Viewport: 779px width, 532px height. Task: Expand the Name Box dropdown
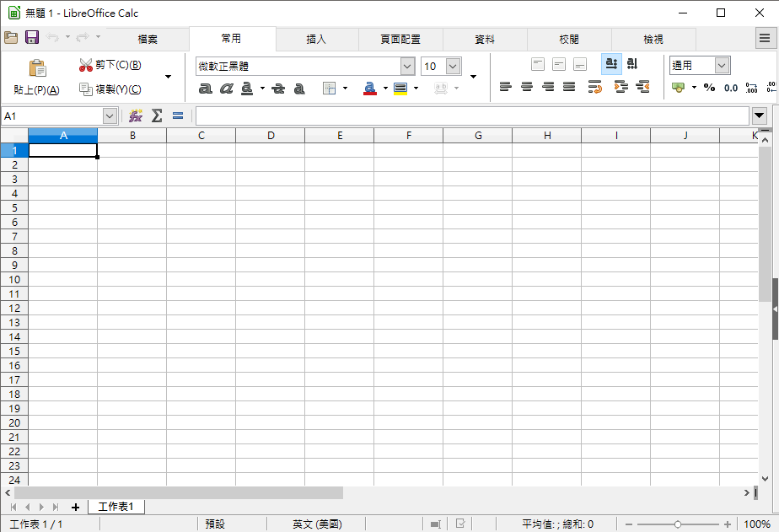(110, 116)
